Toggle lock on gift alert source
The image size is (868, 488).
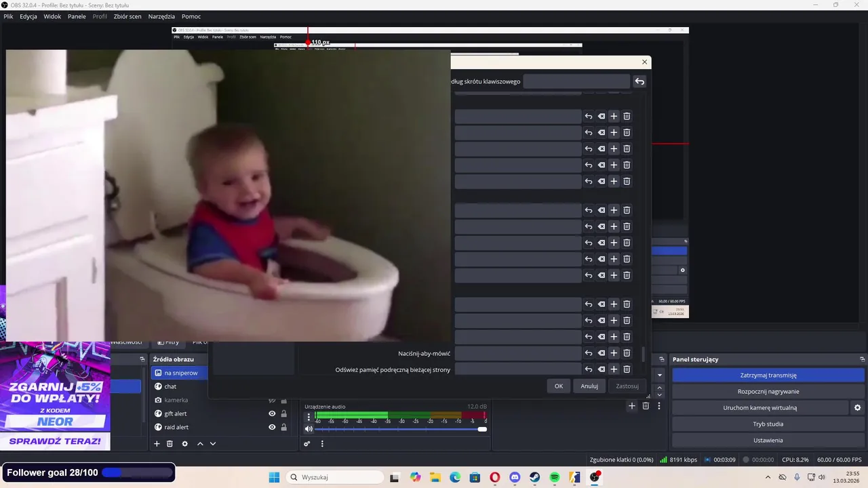coord(283,413)
